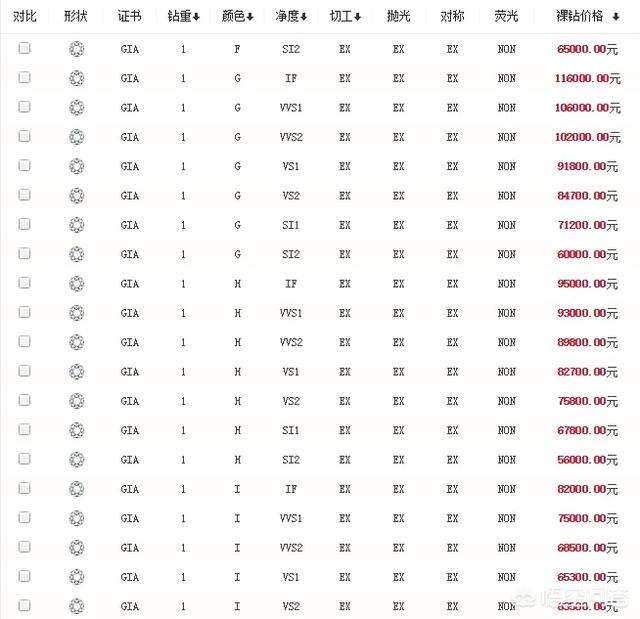Viewport: 640px width, 619px height.
Task: Enable the compare checkbox for the 93000.00元 diamond
Action: point(25,313)
